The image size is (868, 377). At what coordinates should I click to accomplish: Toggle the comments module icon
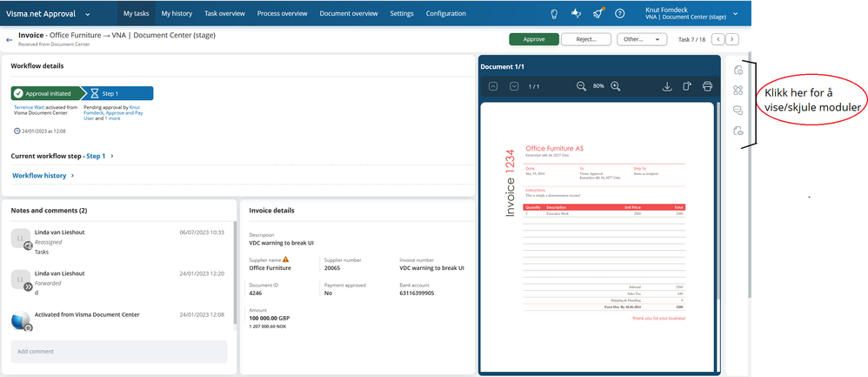tap(738, 111)
